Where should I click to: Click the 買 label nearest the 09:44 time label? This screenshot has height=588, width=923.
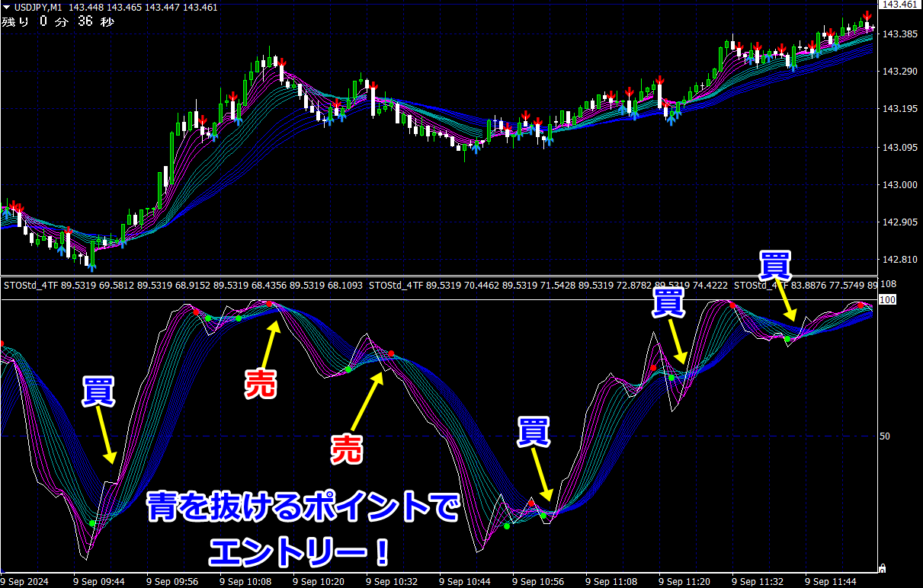pos(98,391)
